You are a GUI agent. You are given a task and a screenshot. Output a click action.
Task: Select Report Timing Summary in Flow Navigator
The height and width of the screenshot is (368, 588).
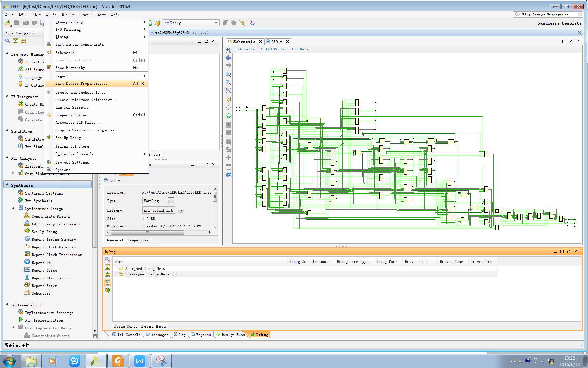pos(54,239)
